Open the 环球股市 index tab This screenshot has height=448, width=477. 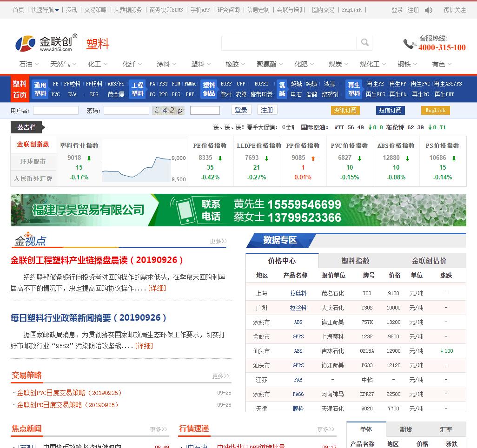point(33,162)
